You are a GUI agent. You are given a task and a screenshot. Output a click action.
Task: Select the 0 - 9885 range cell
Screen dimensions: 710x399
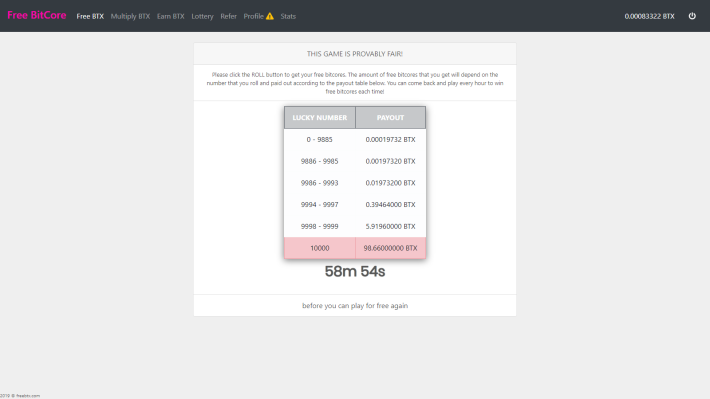(320, 139)
